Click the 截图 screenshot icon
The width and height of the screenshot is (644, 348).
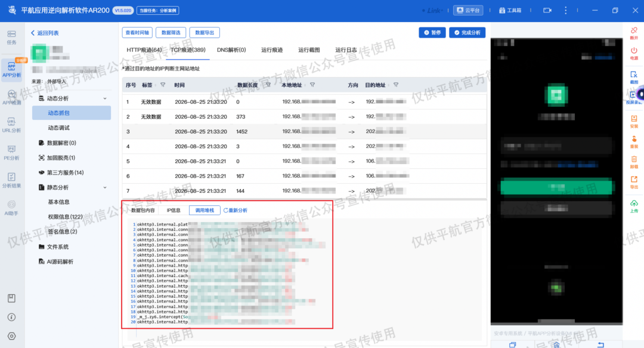(634, 77)
